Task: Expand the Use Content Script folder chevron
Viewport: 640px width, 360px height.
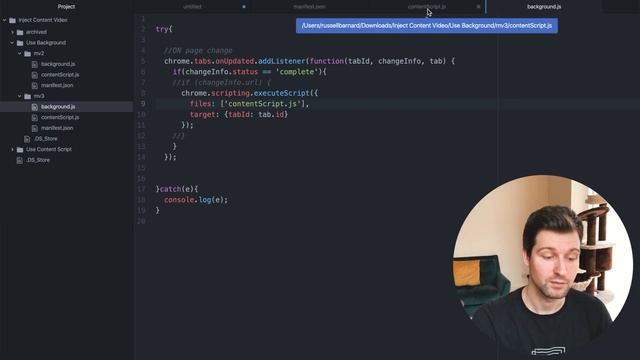Action: (x=12, y=149)
